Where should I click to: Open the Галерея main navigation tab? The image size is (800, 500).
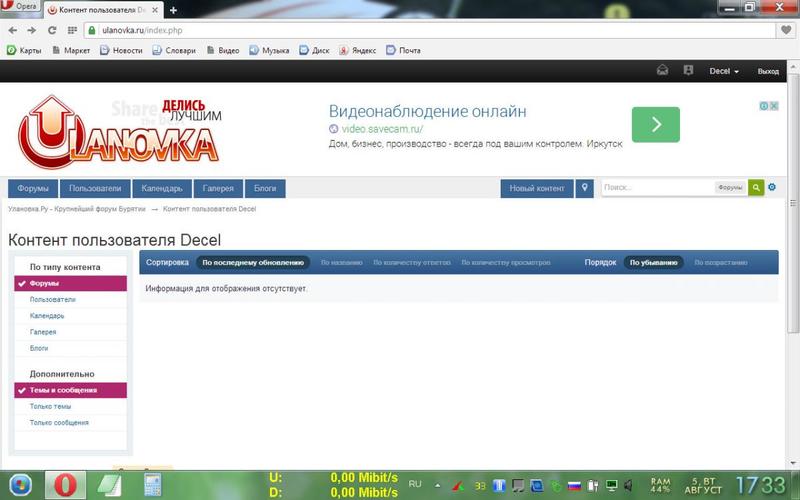tap(218, 188)
